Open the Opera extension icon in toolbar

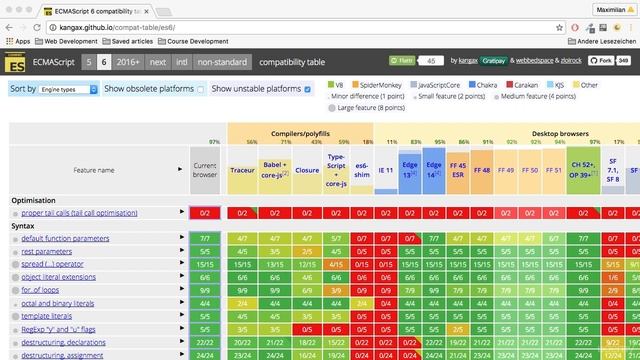[575, 27]
